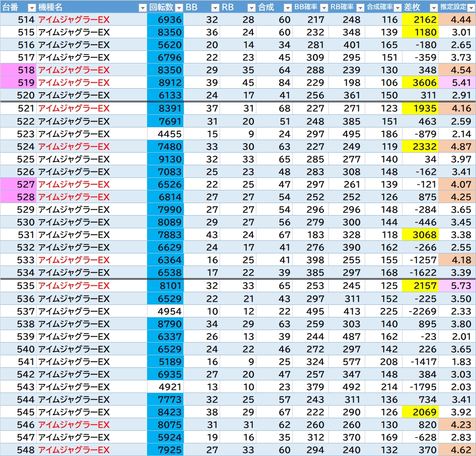Select the 差枚 cell showing -1417
This screenshot has height=456, width=476.
pos(420,362)
